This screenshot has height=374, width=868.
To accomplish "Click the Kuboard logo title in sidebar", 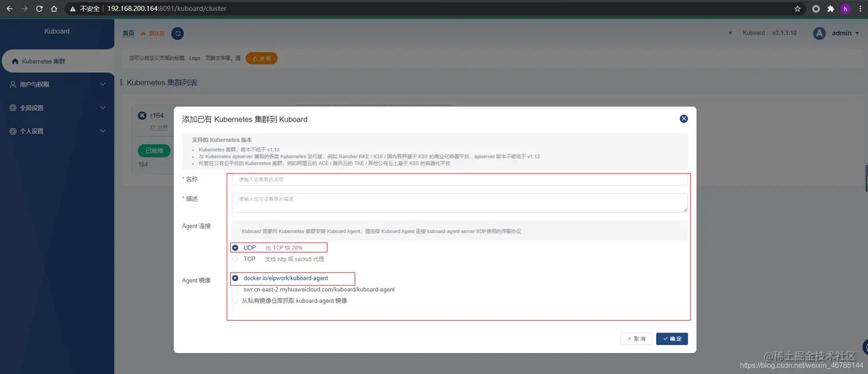I will click(x=57, y=31).
